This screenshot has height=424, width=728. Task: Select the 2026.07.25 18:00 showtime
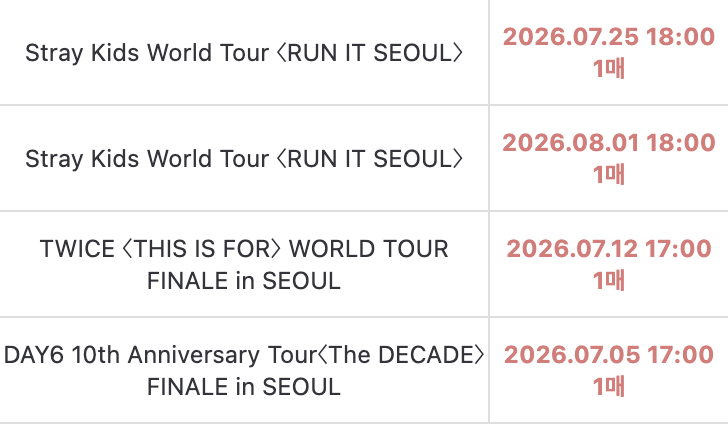click(609, 37)
